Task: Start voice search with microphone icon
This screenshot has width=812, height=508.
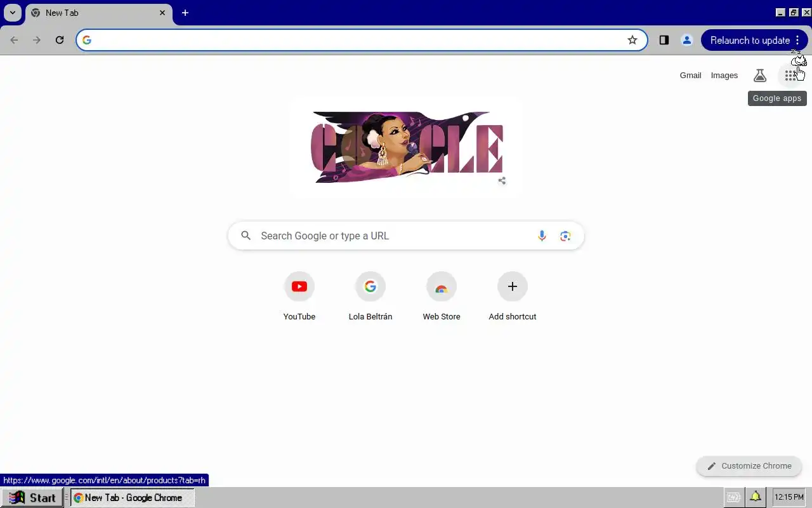Action: pos(542,236)
